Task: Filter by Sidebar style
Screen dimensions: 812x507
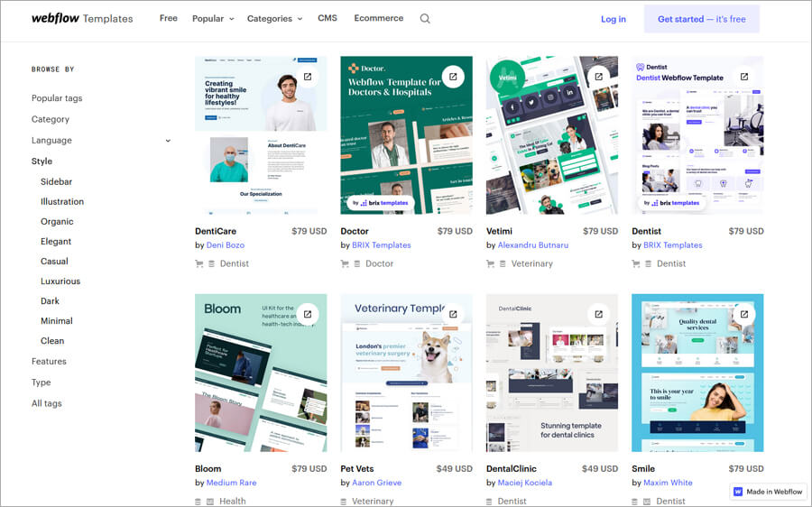Action: coord(56,181)
